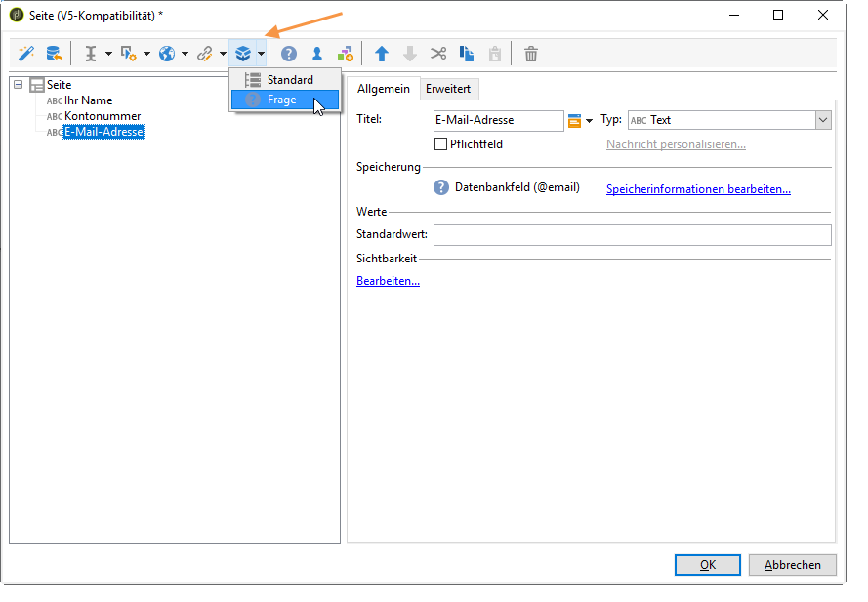Open the globe icon arrow dropdown

click(185, 54)
